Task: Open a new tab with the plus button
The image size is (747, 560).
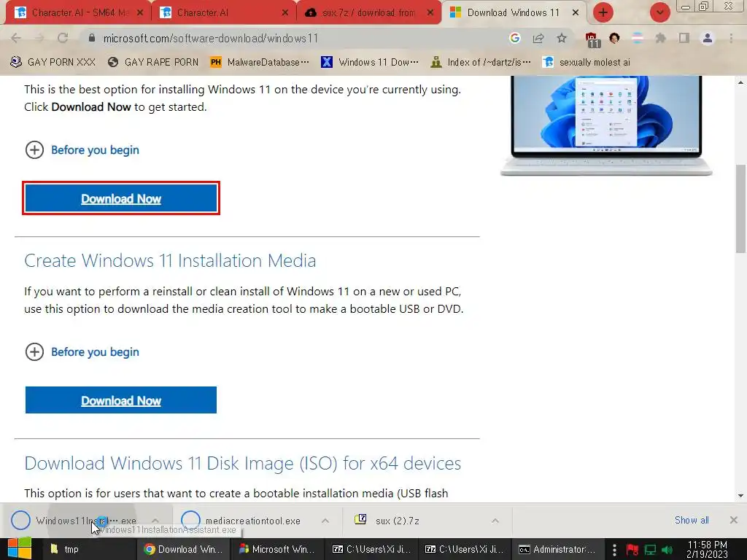Action: [603, 12]
